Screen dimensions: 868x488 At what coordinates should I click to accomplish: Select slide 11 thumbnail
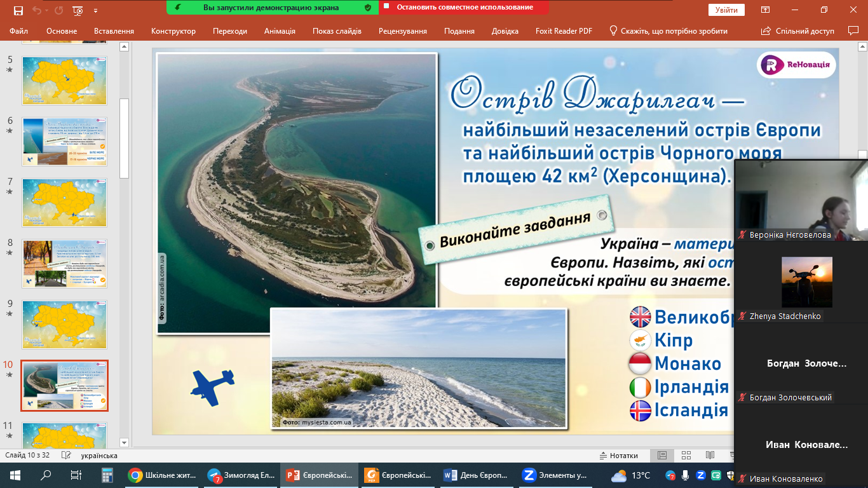65,435
